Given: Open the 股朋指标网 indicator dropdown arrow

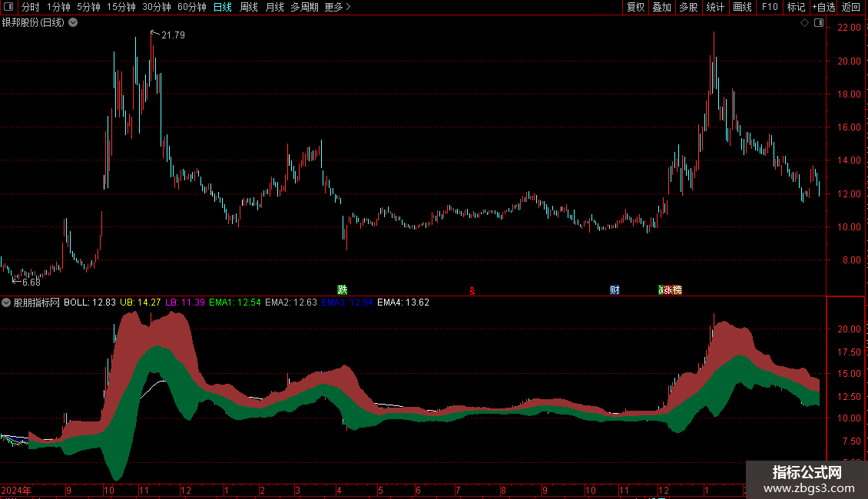Looking at the screenshot, I should [x=6, y=302].
